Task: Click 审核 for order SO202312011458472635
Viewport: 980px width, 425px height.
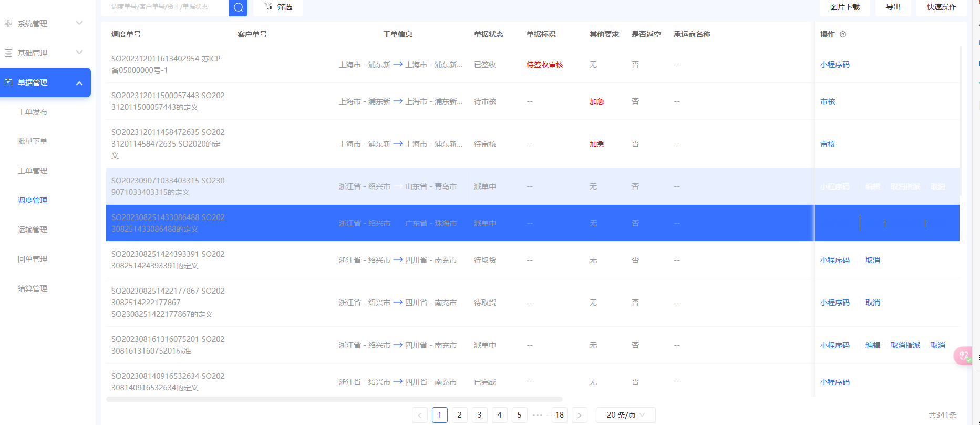Action: coord(828,144)
